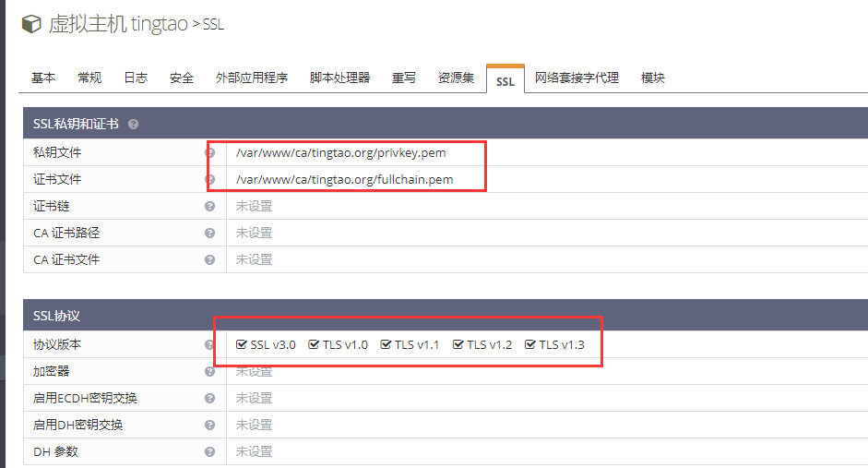
Task: Show help for 启用DH密钥交换 row
Action: click(x=209, y=425)
